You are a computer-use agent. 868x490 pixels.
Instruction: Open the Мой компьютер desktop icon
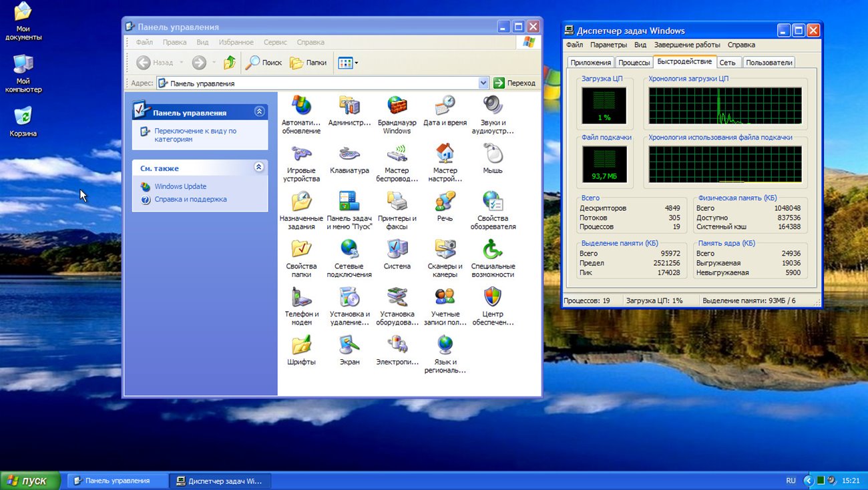[x=23, y=73]
